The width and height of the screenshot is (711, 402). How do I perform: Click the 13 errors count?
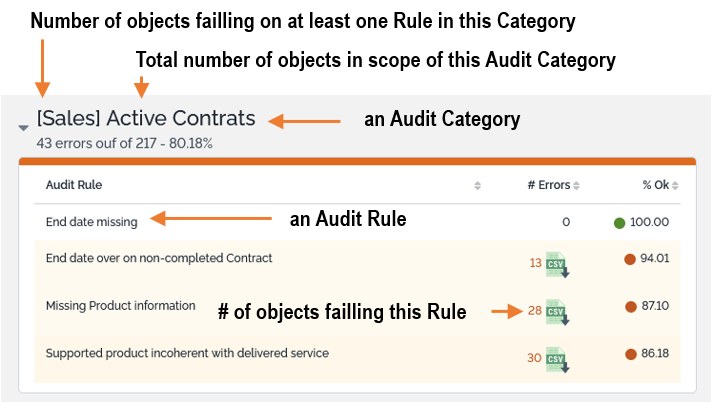coord(535,263)
